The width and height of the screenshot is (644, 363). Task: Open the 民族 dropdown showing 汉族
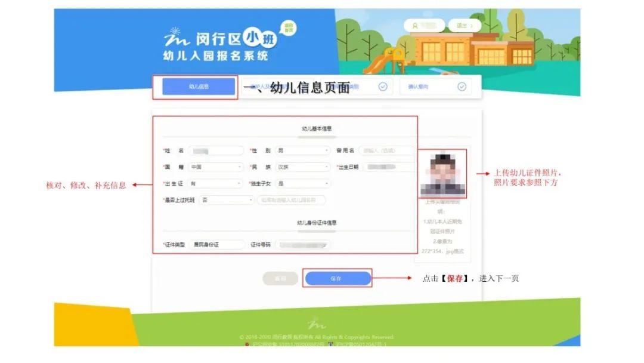(303, 167)
